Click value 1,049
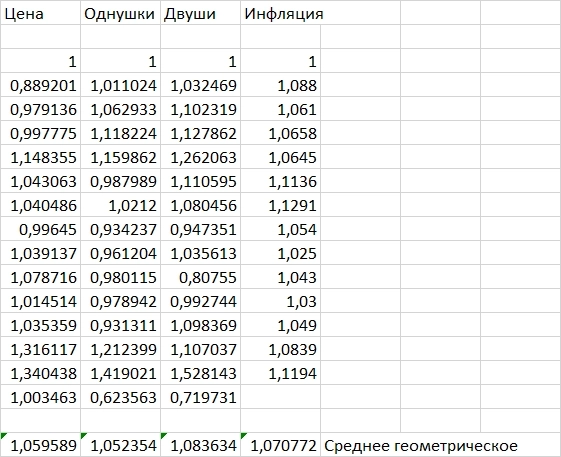 point(297,325)
